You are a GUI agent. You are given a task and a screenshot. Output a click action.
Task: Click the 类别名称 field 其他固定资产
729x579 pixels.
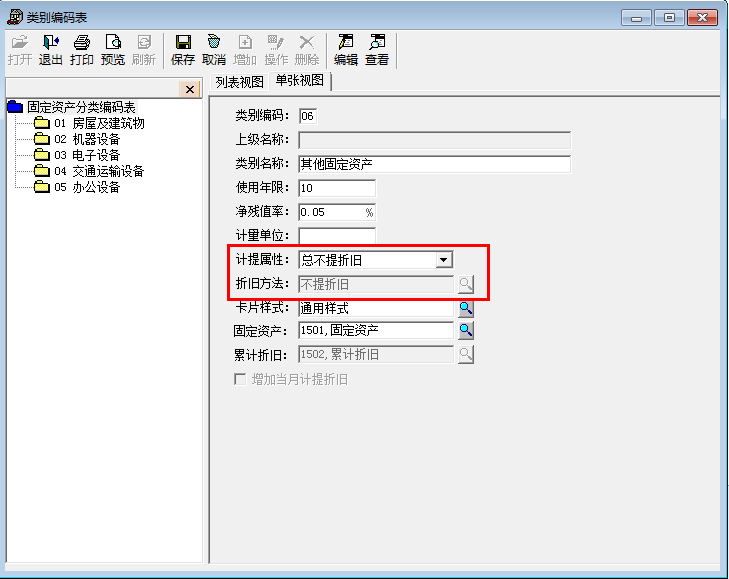click(x=435, y=164)
